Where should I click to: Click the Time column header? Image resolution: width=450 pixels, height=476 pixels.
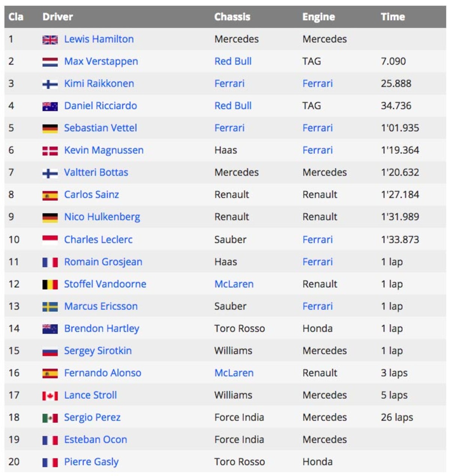click(393, 17)
